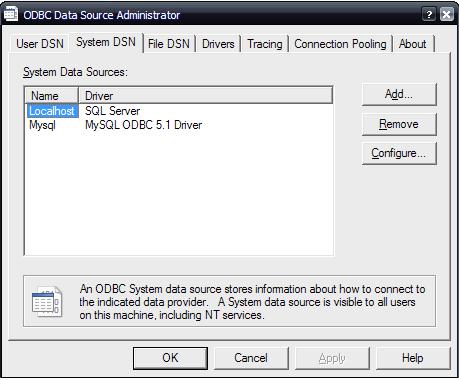Click the Remove button
Viewport: 459px width, 380px height.
tap(399, 124)
